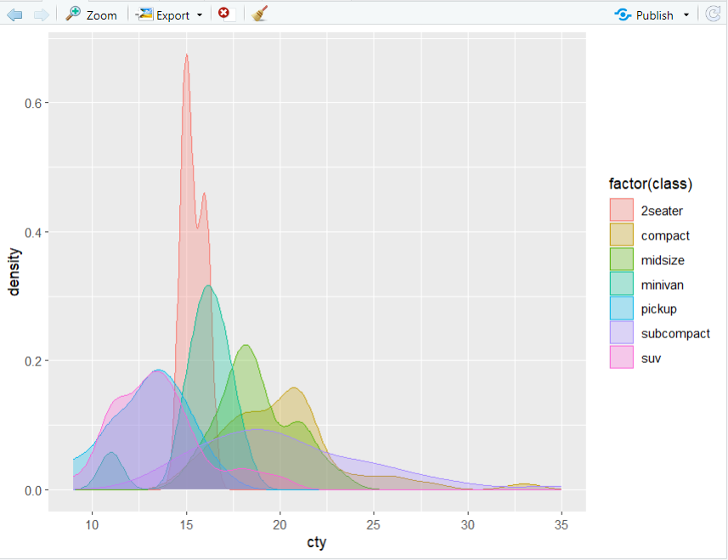728x560 pixels.
Task: Click the y-axis tick label 0.6
Action: 33,103
